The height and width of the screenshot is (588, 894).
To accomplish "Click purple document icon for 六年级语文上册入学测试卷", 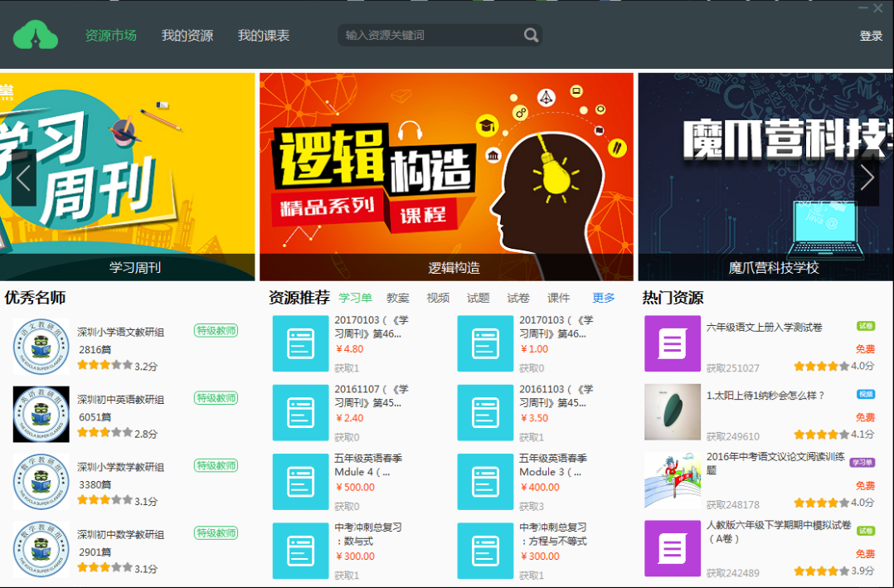I will point(672,343).
